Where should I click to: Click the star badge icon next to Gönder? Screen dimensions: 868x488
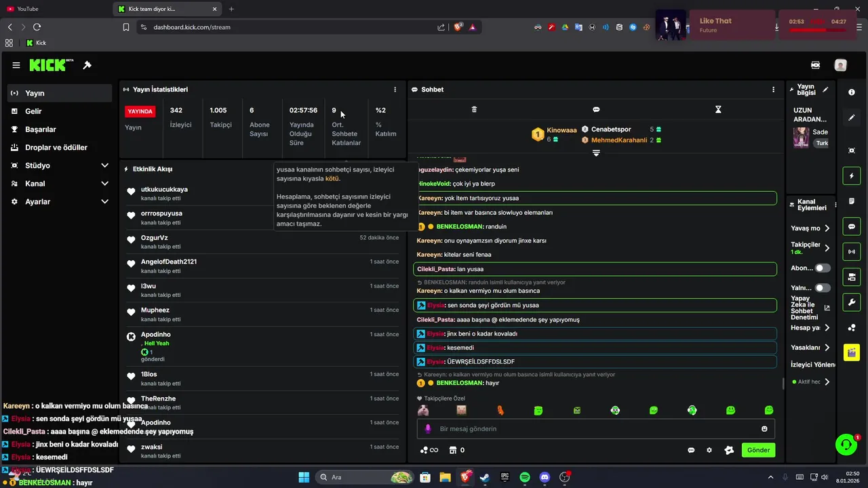pyautogui.click(x=729, y=450)
